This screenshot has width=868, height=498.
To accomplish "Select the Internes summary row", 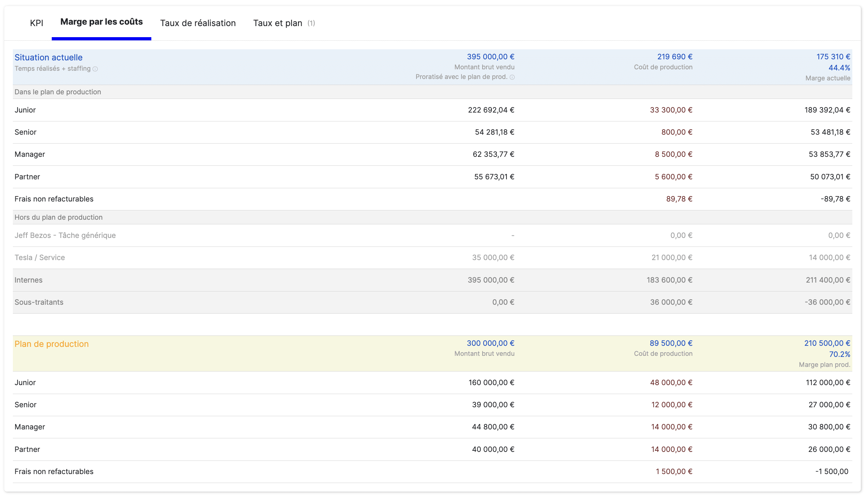I will [x=432, y=280].
